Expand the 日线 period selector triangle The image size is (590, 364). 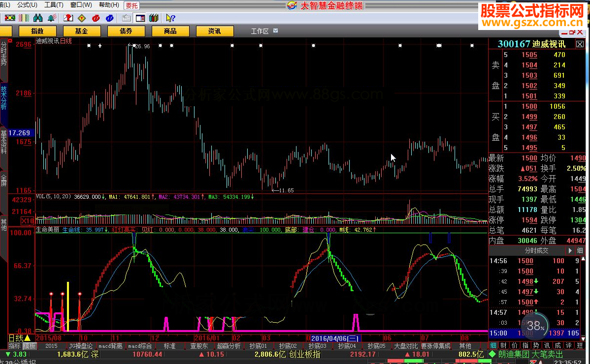click(28, 338)
